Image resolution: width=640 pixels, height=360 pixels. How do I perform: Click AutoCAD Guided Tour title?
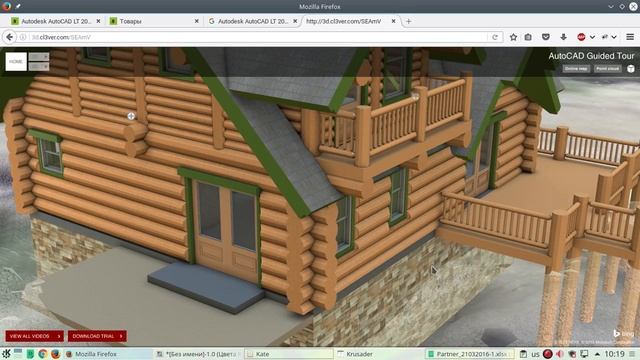pyautogui.click(x=591, y=56)
